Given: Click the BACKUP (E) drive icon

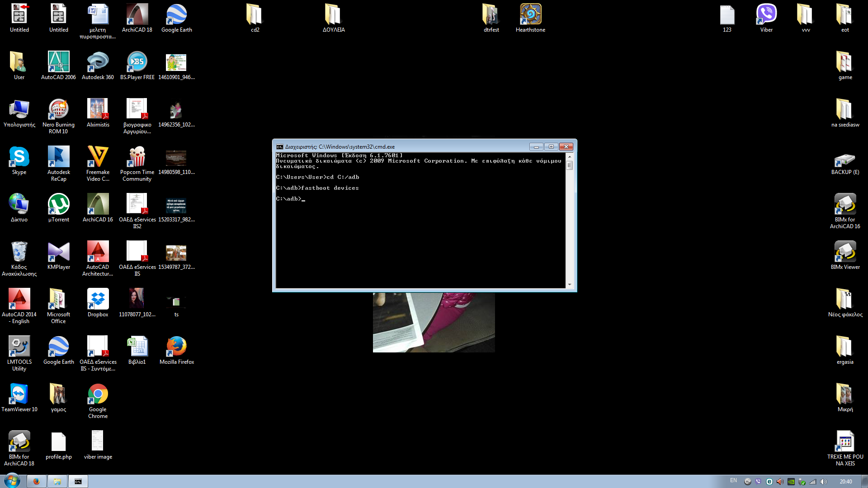Looking at the screenshot, I should [845, 160].
